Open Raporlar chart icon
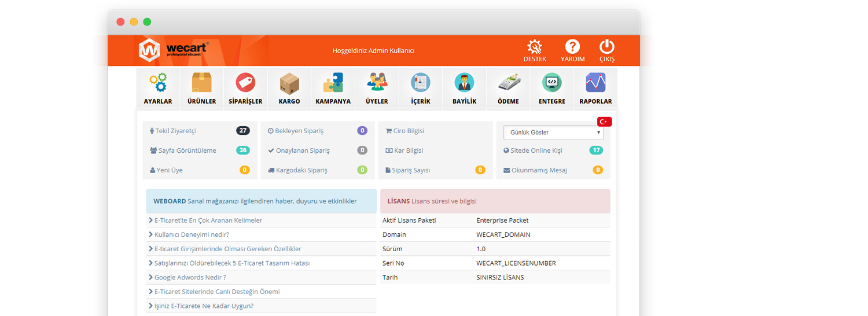This screenshot has width=868, height=316. pos(595,83)
